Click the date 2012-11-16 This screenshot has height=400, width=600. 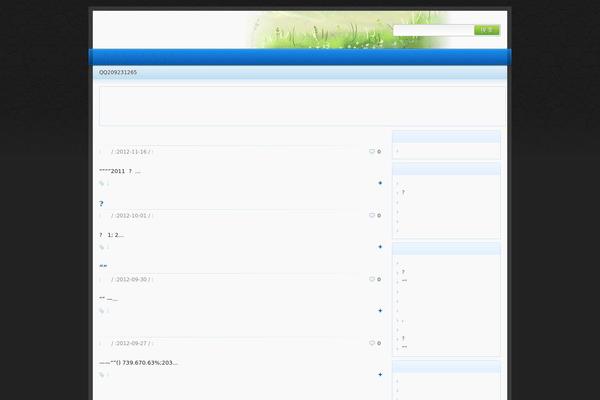tap(131, 152)
